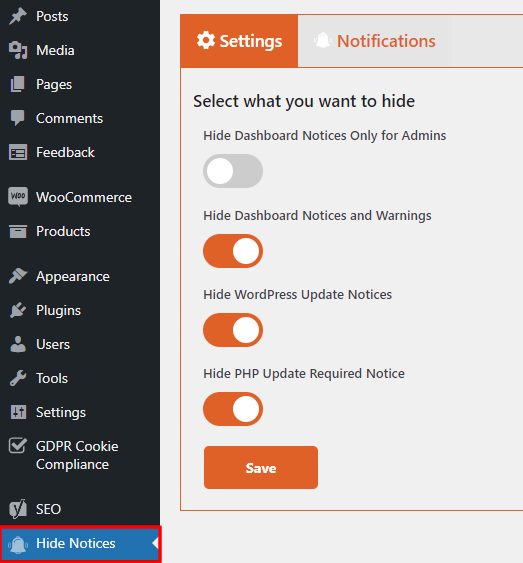Screen dimensions: 523x563
Task: Click the Plugins plug icon
Action: pos(18,310)
